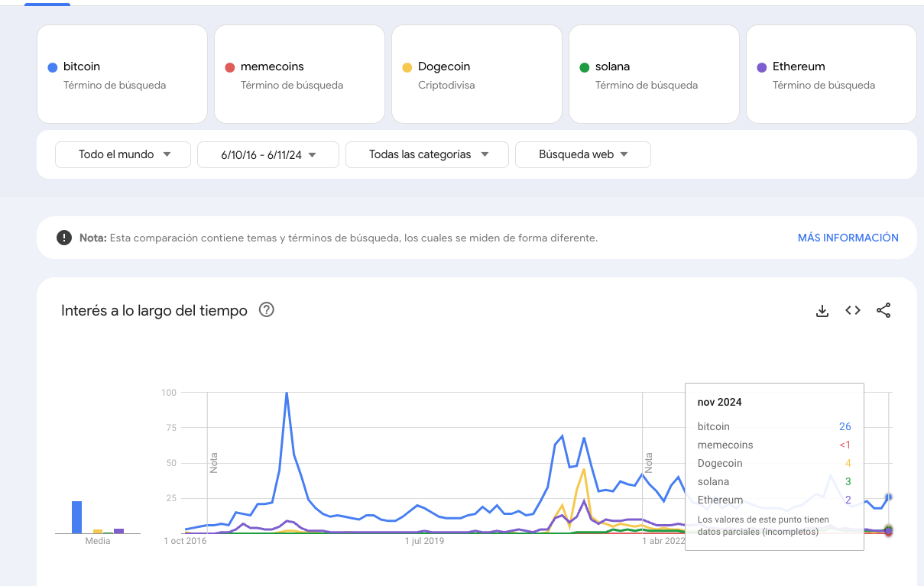Click the solana value 3 in tooltip
Screen dimensions: 924x586
click(x=848, y=481)
